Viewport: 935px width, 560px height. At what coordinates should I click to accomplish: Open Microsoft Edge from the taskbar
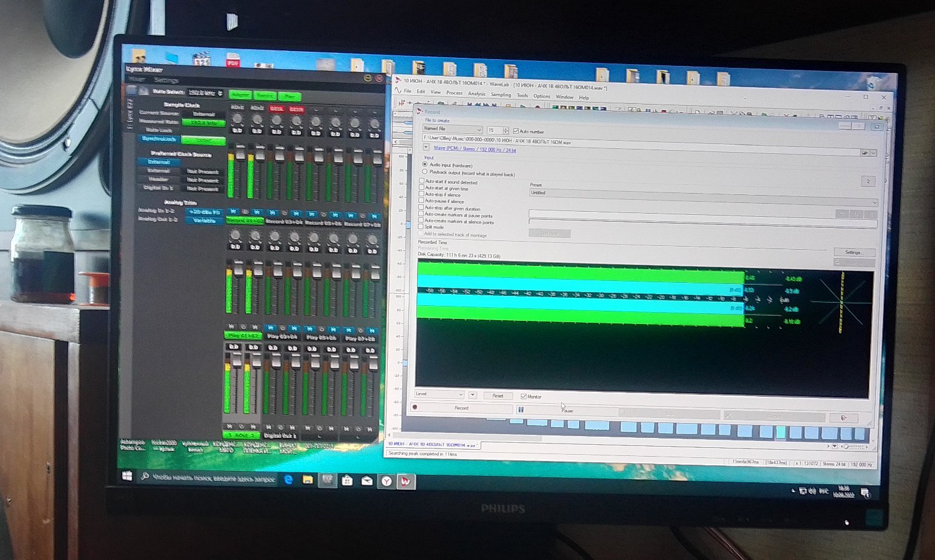(289, 480)
